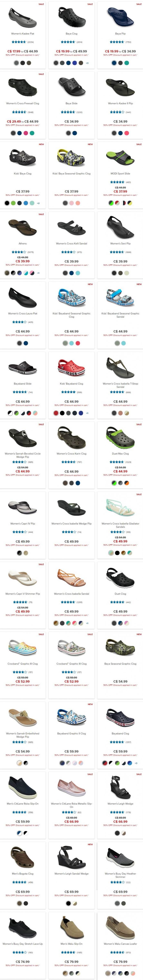Expand extra colors for Women's Crocs Isabella Sandal

pyautogui.click(x=87, y=623)
